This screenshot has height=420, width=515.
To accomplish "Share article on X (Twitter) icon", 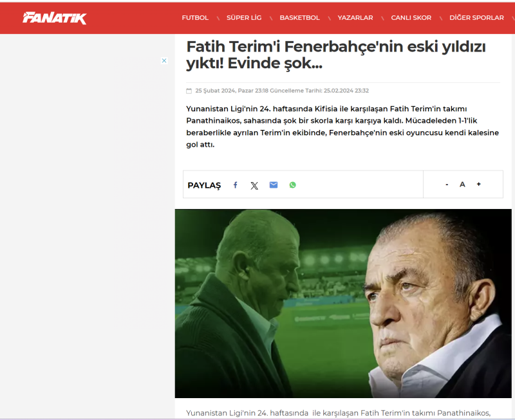I will pos(254,186).
